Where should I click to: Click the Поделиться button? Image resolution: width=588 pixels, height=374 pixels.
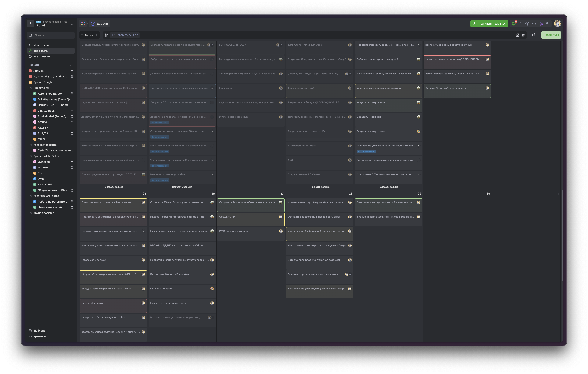pyautogui.click(x=551, y=35)
